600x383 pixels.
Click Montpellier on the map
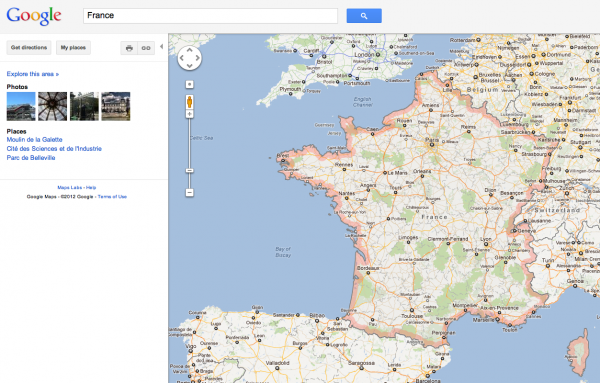point(465,305)
